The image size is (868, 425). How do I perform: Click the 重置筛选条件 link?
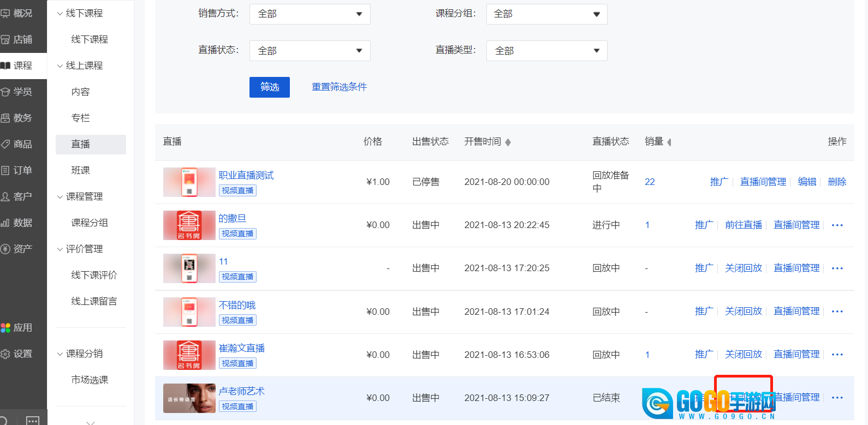[339, 87]
